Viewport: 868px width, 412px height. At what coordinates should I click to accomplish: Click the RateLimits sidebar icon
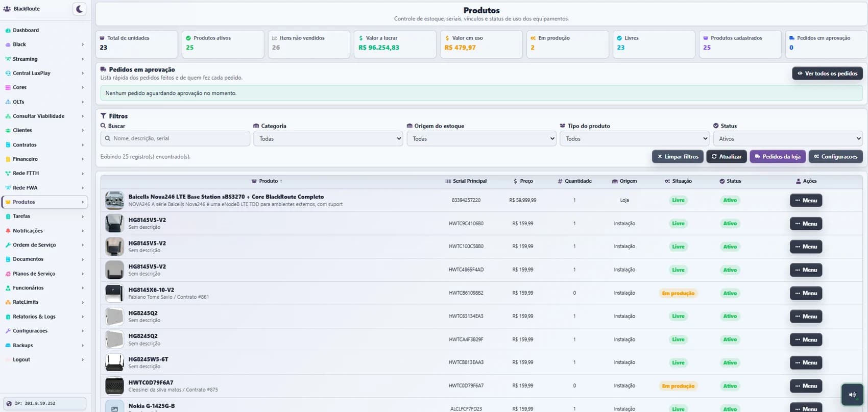(8, 302)
